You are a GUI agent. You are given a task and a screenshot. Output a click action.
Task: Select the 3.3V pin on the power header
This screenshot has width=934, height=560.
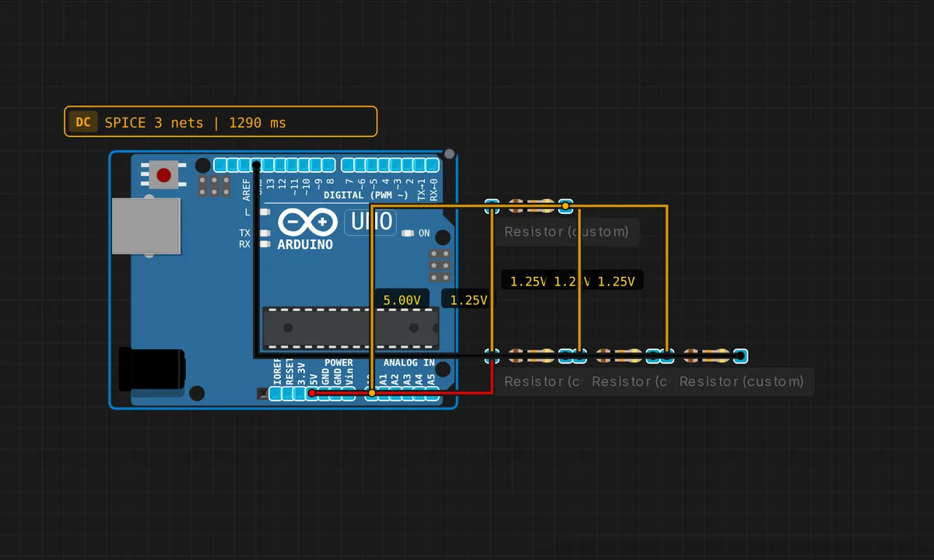pyautogui.click(x=300, y=394)
